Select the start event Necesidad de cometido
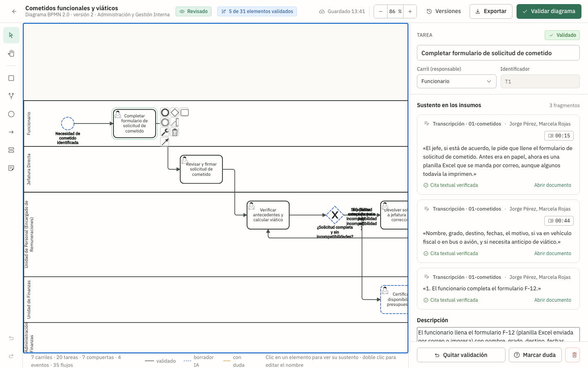The width and height of the screenshot is (588, 368). [68, 123]
